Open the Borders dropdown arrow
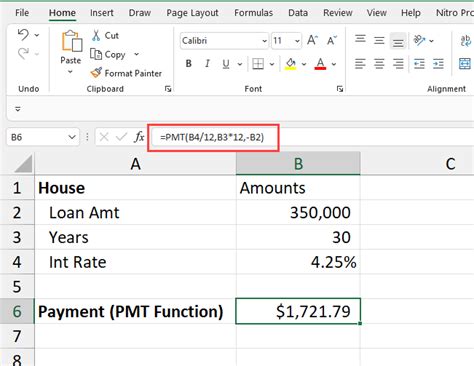Screen dimensions: 474x366 (x=272, y=64)
